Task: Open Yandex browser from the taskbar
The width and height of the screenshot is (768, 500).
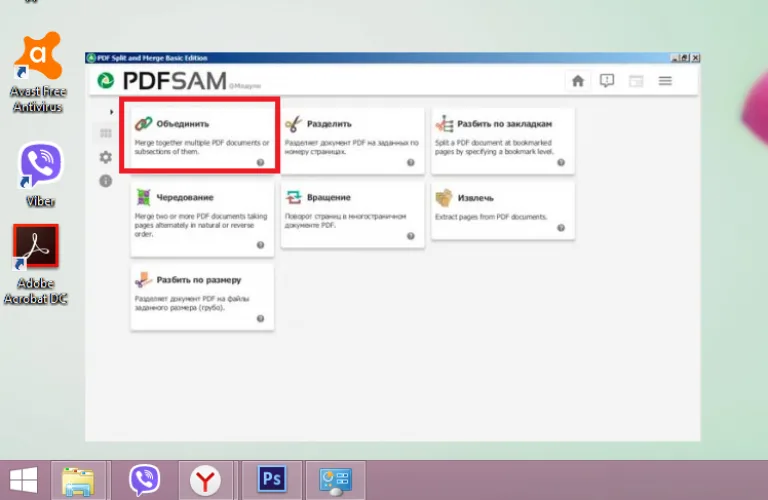Action: click(x=205, y=481)
